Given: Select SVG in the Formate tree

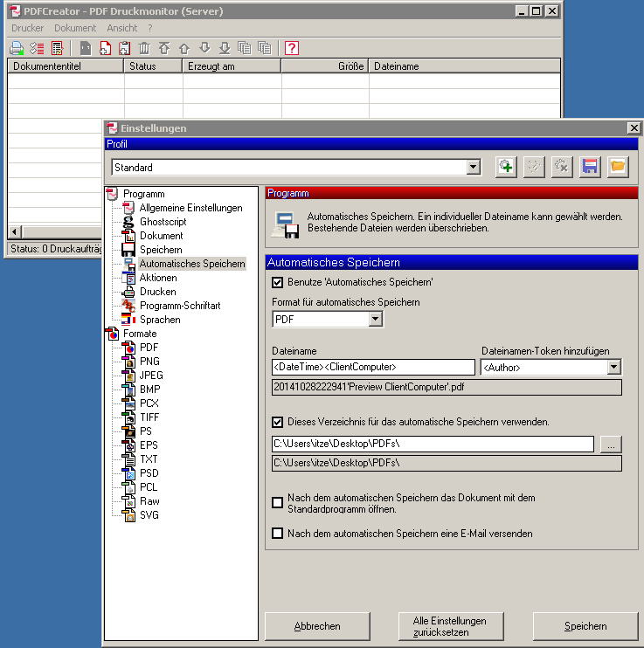Looking at the screenshot, I should tap(149, 515).
